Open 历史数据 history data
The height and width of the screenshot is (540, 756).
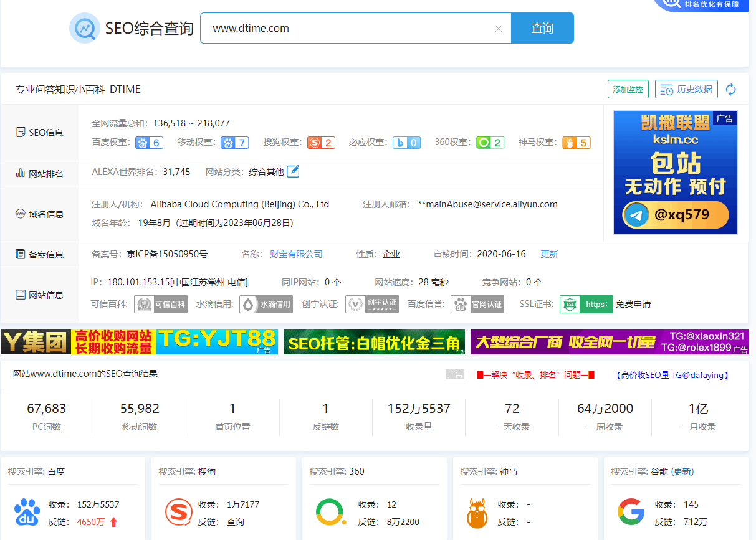click(686, 89)
